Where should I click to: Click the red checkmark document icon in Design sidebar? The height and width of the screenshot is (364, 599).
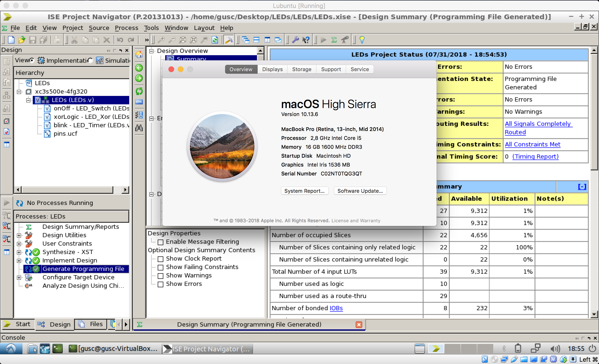coord(7,132)
